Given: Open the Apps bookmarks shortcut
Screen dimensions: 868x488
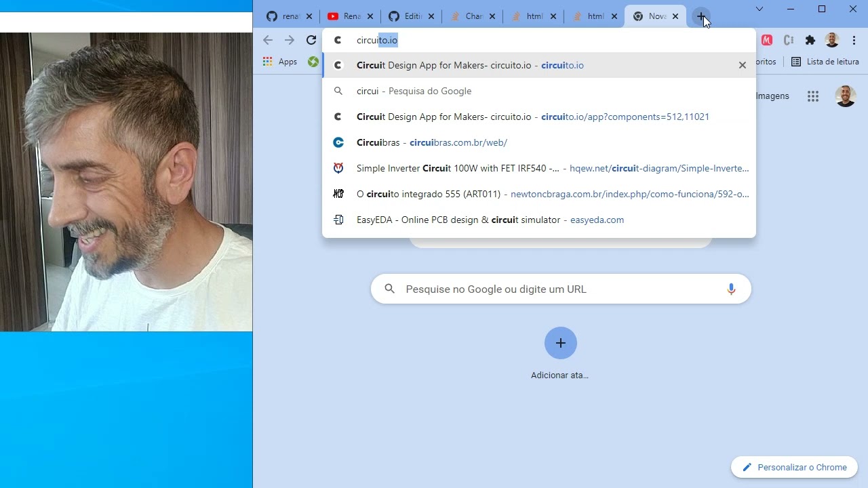Looking at the screenshot, I should pyautogui.click(x=280, y=62).
